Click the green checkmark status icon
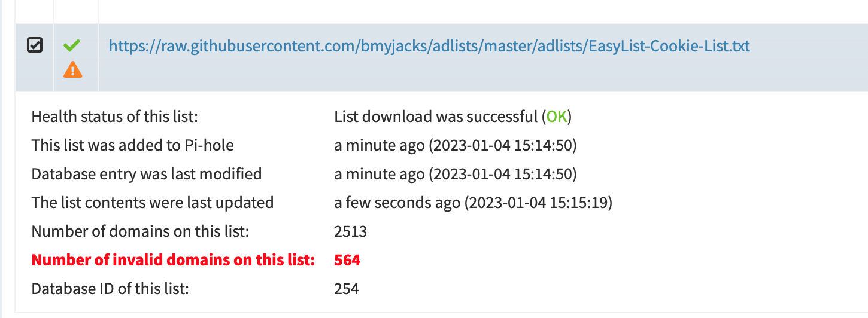This screenshot has width=868, height=318. [x=72, y=45]
